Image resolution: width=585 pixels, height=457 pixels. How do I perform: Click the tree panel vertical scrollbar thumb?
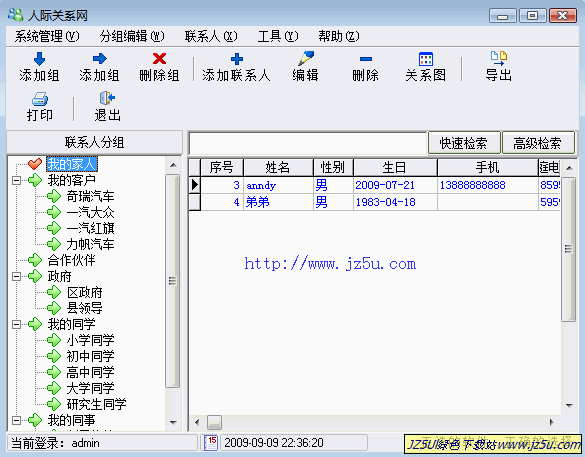pyautogui.click(x=173, y=281)
